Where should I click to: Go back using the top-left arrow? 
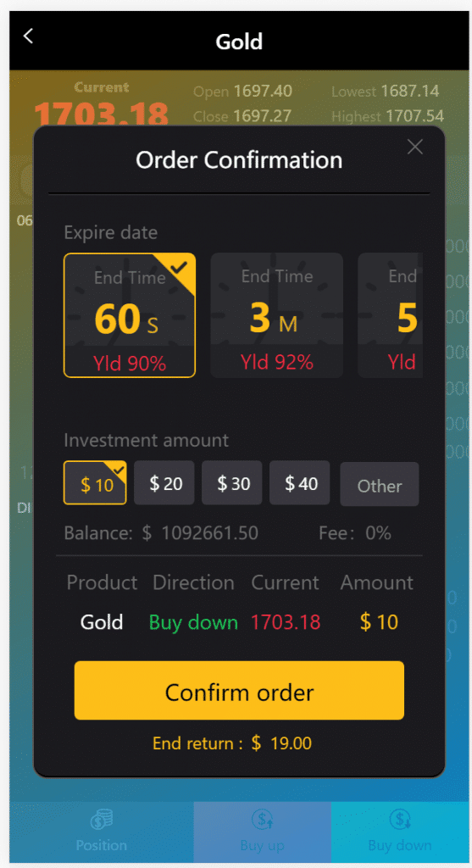point(28,36)
